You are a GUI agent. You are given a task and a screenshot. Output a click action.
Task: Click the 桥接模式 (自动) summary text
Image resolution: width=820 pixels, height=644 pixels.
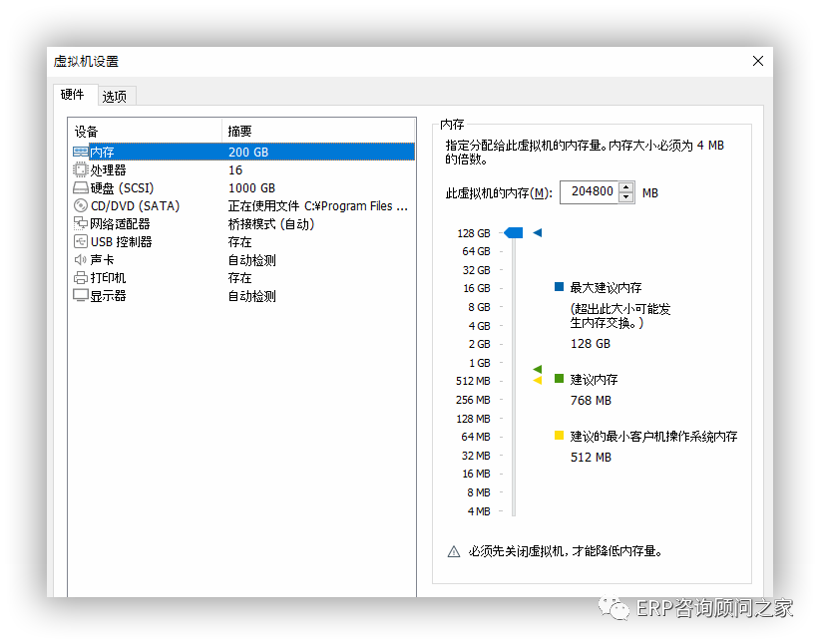(x=271, y=224)
